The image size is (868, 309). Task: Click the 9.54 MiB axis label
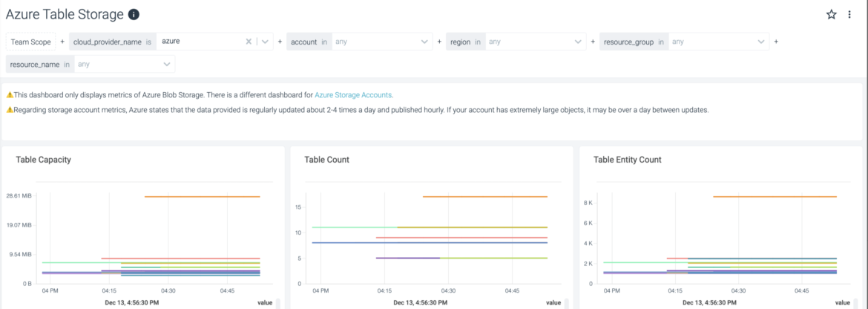(21, 255)
